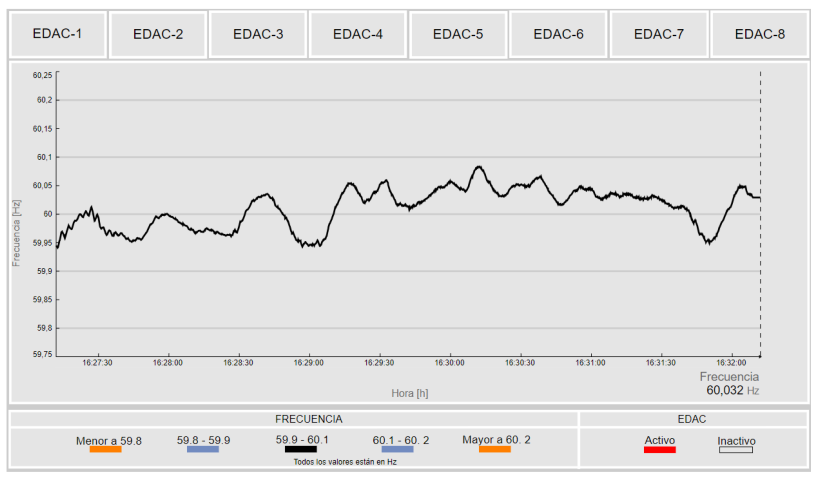
Task: Click the 'Mayor a 60. 2' legend label
Action: tap(496, 440)
